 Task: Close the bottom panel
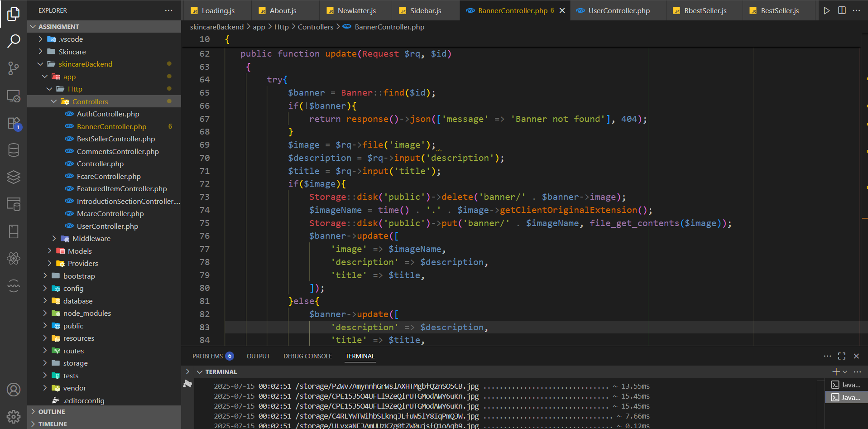[856, 356]
